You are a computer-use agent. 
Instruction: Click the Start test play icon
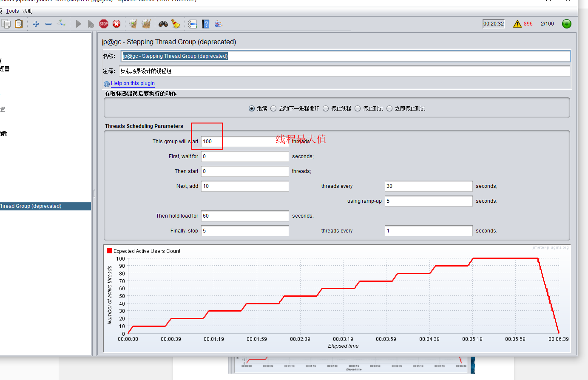(78, 24)
